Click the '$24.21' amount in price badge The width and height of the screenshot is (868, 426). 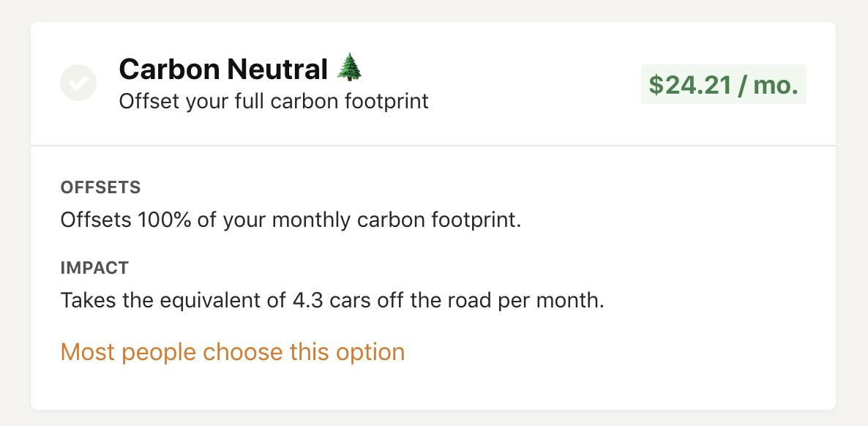coord(689,85)
